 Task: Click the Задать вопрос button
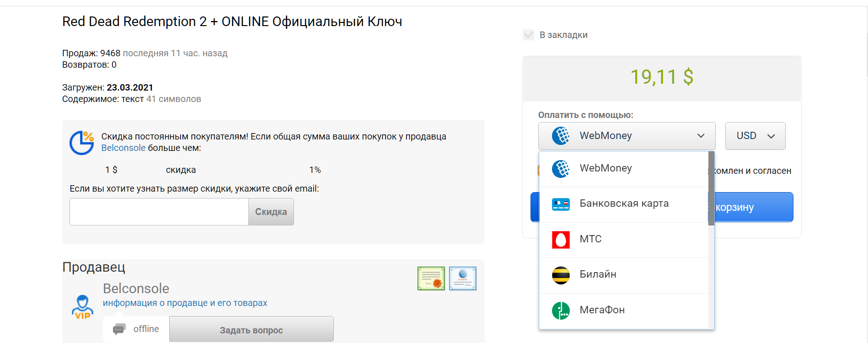(x=252, y=329)
